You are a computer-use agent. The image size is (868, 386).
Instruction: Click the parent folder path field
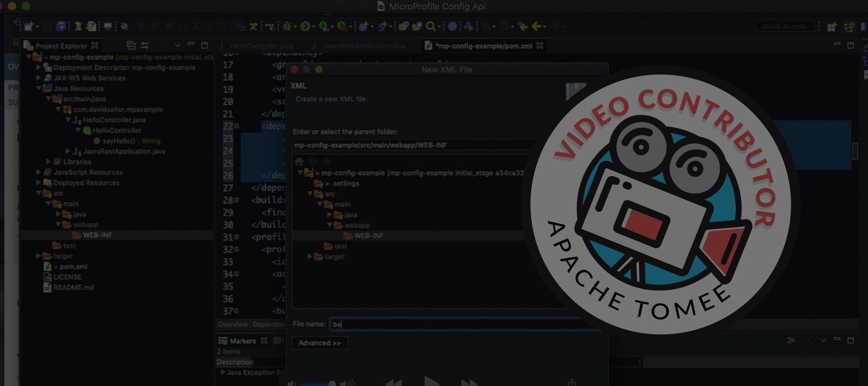[414, 145]
